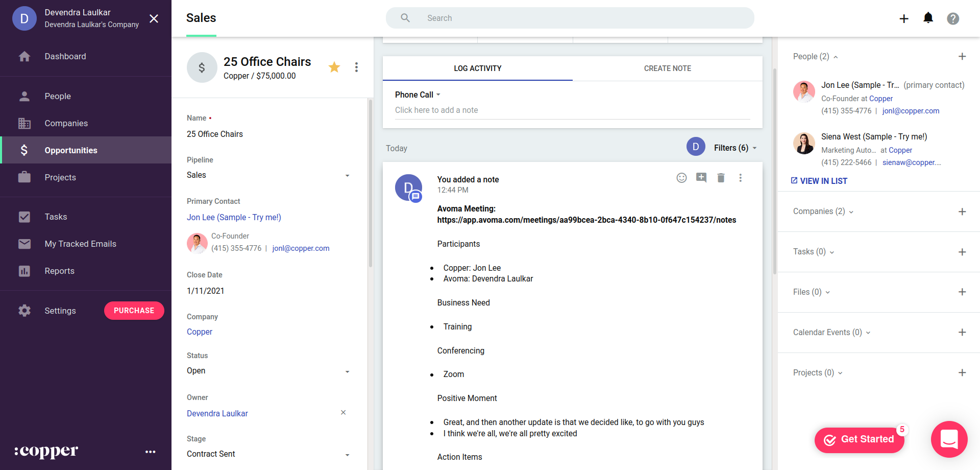Click the Opportunities dollar icon
This screenshot has height=470, width=980.
[24, 150]
